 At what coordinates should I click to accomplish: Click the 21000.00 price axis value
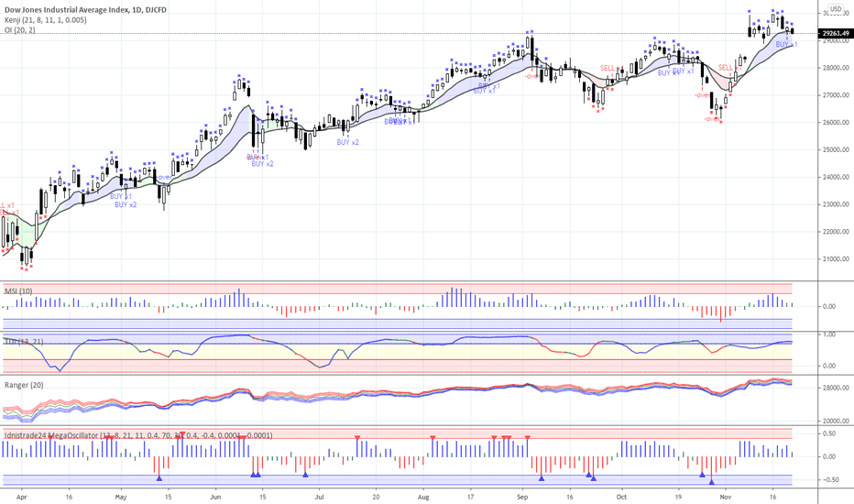pyautogui.click(x=836, y=258)
